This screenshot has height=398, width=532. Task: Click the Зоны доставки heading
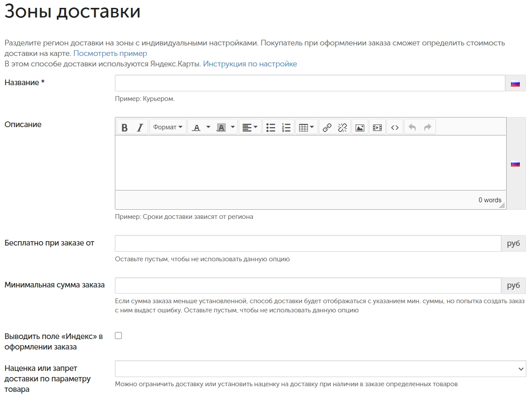[73, 11]
